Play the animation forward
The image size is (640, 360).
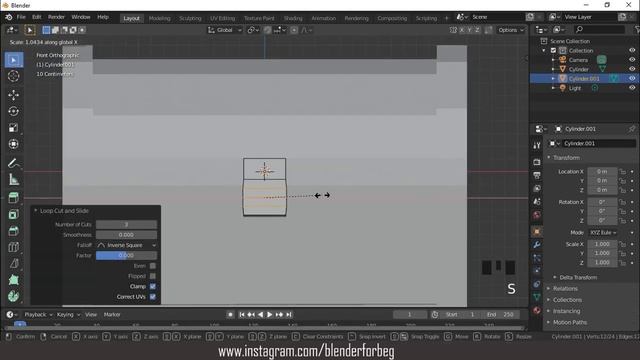[x=270, y=315]
